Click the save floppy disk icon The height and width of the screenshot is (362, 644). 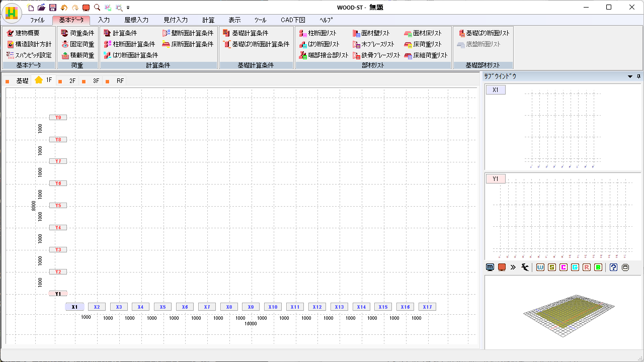53,8
